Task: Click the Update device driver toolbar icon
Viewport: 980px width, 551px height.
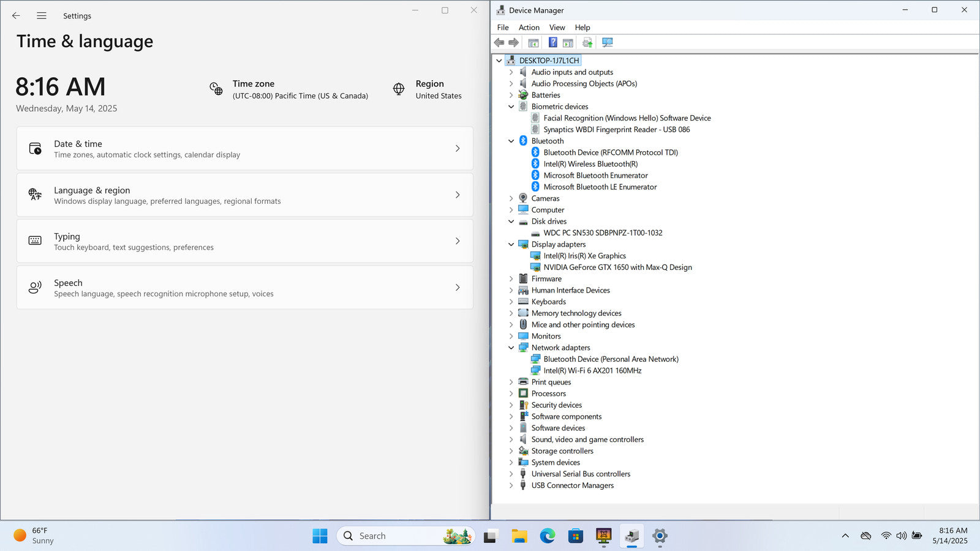Action: coord(587,42)
